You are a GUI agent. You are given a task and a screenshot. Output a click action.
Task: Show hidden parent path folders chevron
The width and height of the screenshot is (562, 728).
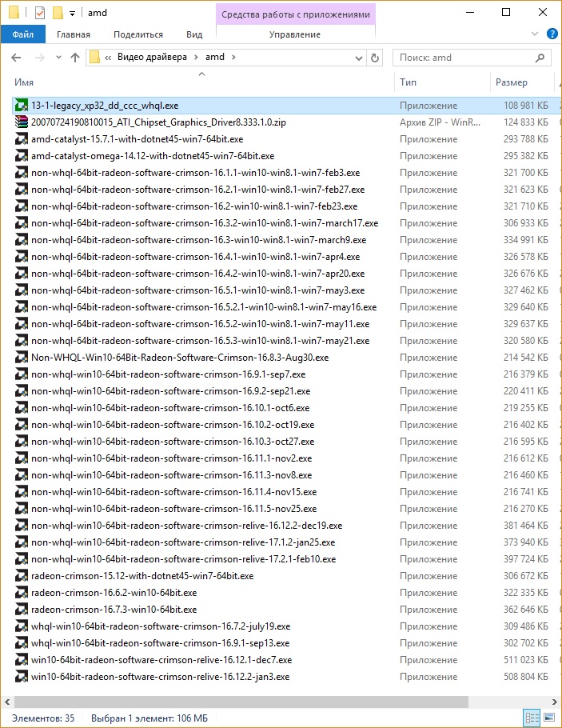108,58
